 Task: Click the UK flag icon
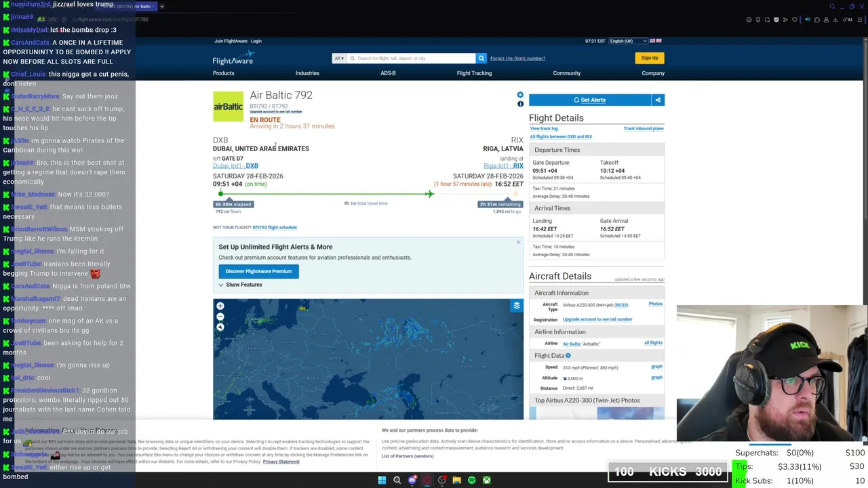coord(658,41)
